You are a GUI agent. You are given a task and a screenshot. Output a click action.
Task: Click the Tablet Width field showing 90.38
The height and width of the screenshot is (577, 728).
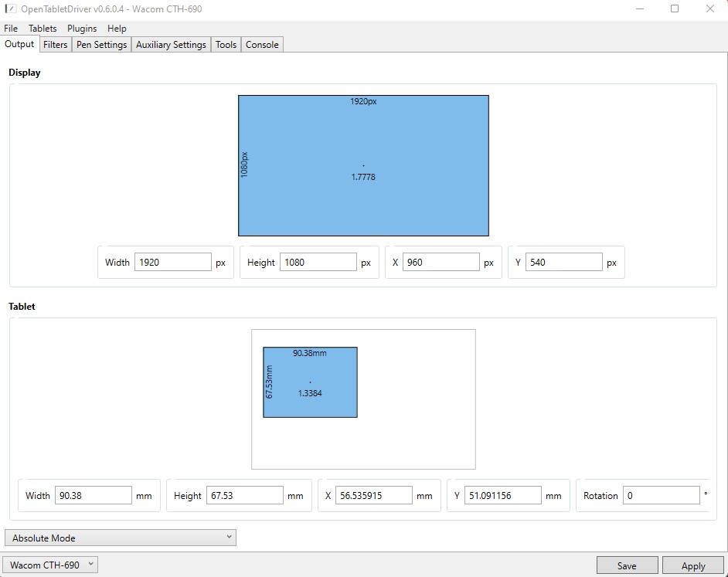(x=94, y=495)
